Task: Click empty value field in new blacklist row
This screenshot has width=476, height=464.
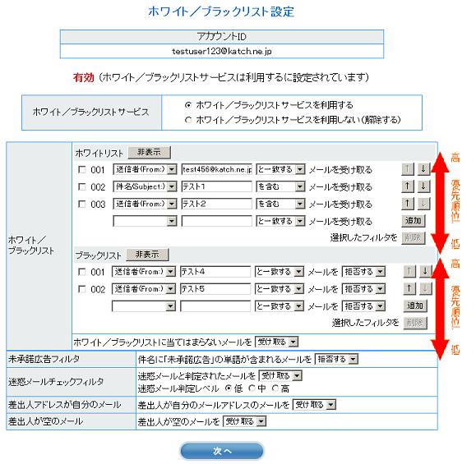Action: click(215, 306)
